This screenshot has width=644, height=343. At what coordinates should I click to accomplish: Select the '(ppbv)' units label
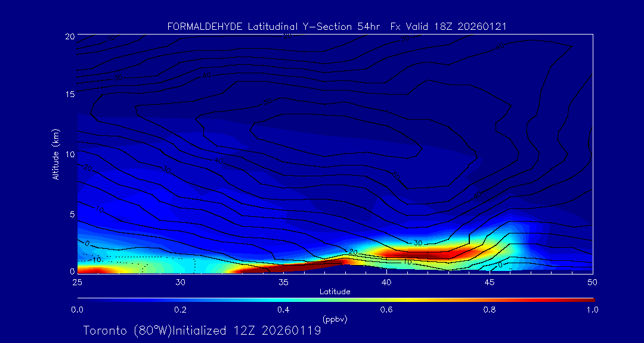(335, 319)
